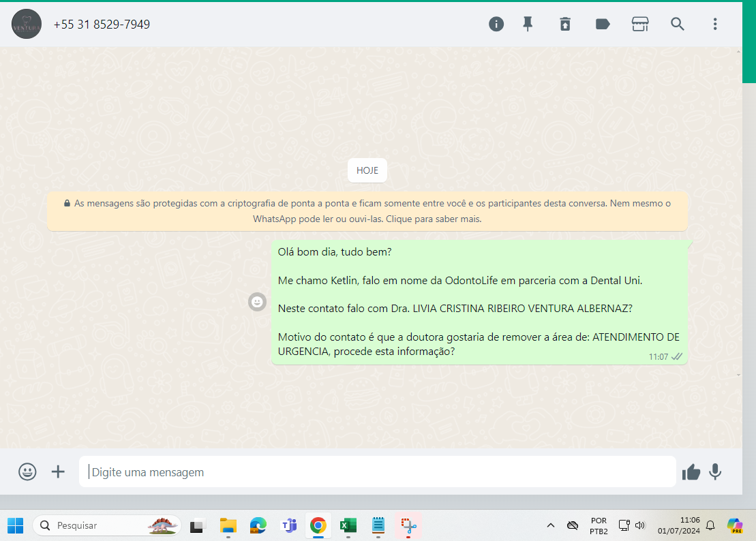Open network display tray icon
Image resolution: width=756 pixels, height=541 pixels.
[624, 525]
